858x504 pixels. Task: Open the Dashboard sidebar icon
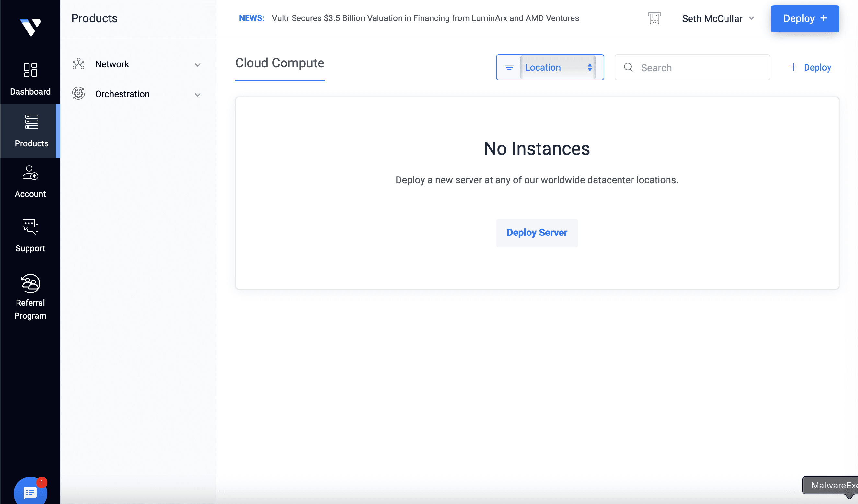(x=30, y=70)
